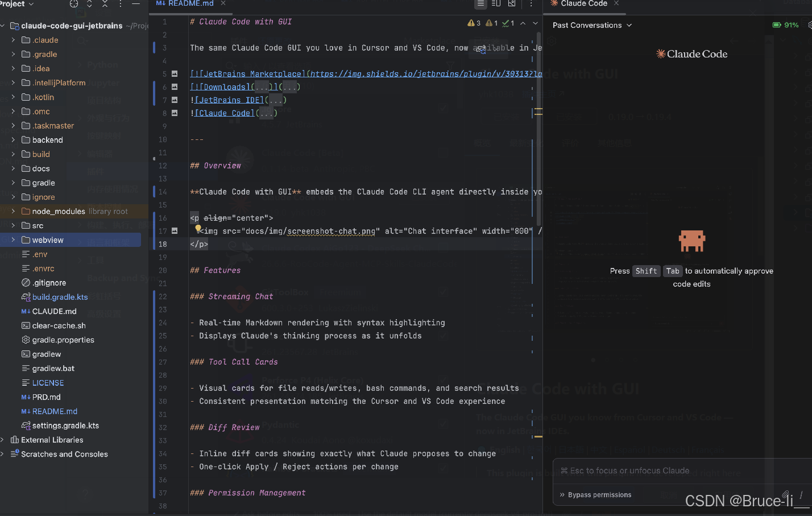Jump to next highlighted problem arrow
Viewport: 812px width, 516px height.
click(535, 23)
